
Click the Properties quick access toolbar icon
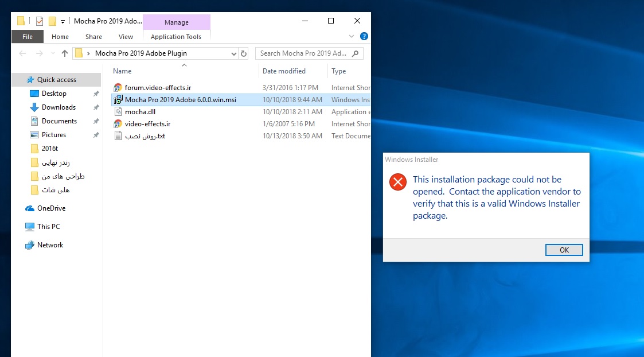[x=40, y=21]
